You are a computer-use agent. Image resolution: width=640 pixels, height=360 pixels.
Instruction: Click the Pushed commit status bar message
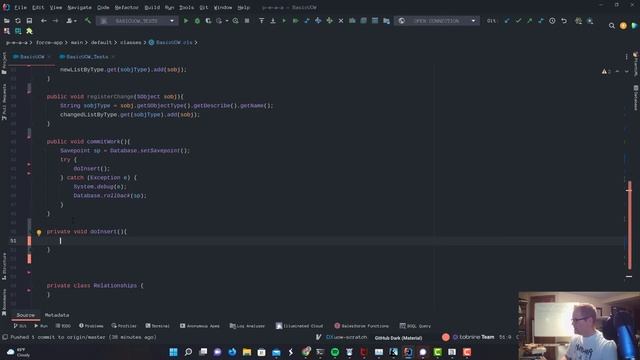click(x=83, y=337)
